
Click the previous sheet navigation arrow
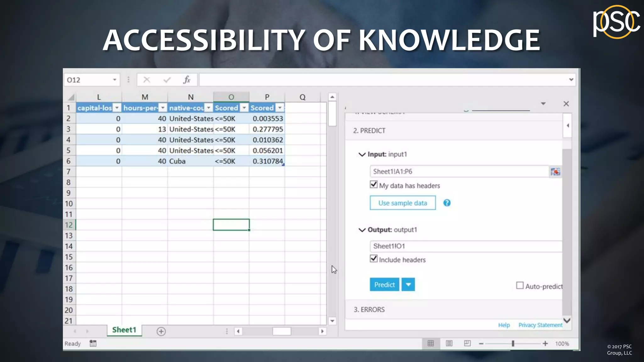point(75,331)
